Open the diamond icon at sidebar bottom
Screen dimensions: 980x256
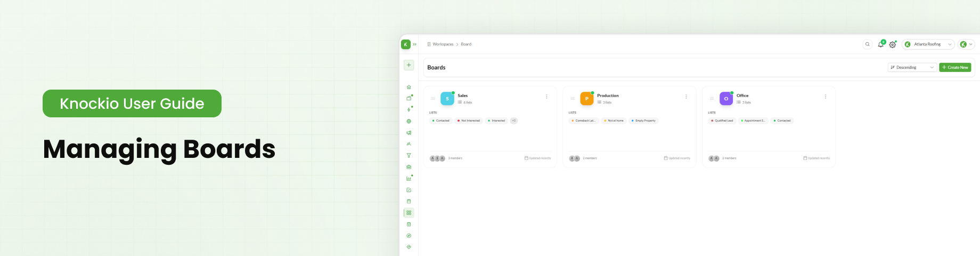point(409,247)
